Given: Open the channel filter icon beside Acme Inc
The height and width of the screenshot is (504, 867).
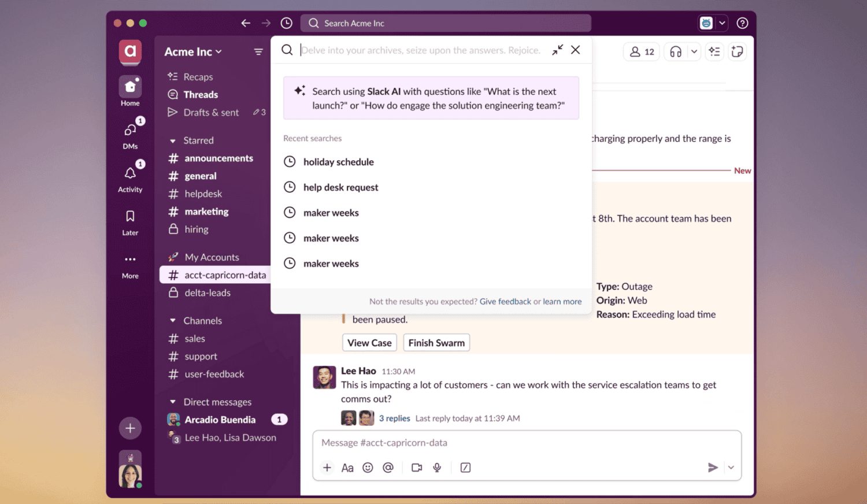Looking at the screenshot, I should click(258, 51).
